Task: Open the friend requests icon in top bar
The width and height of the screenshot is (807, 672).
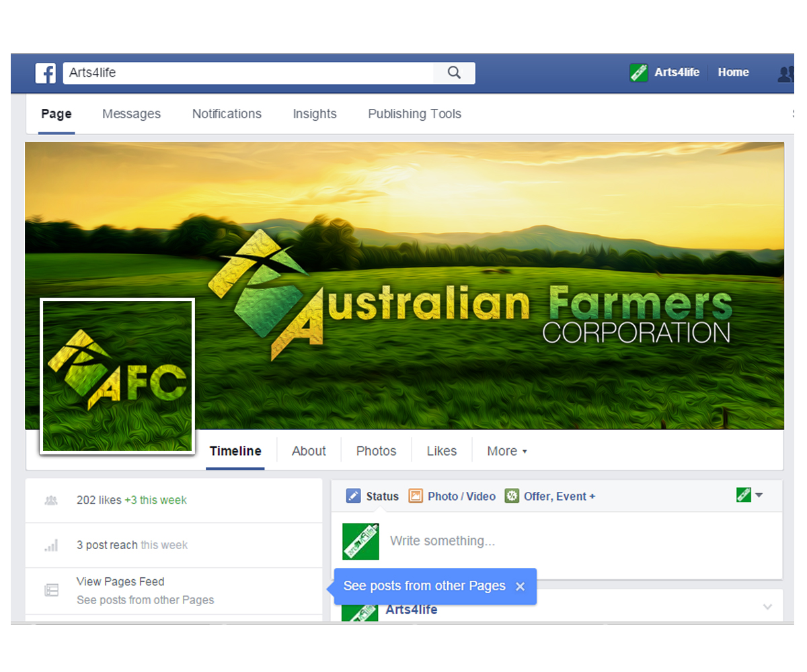Action: 785,73
